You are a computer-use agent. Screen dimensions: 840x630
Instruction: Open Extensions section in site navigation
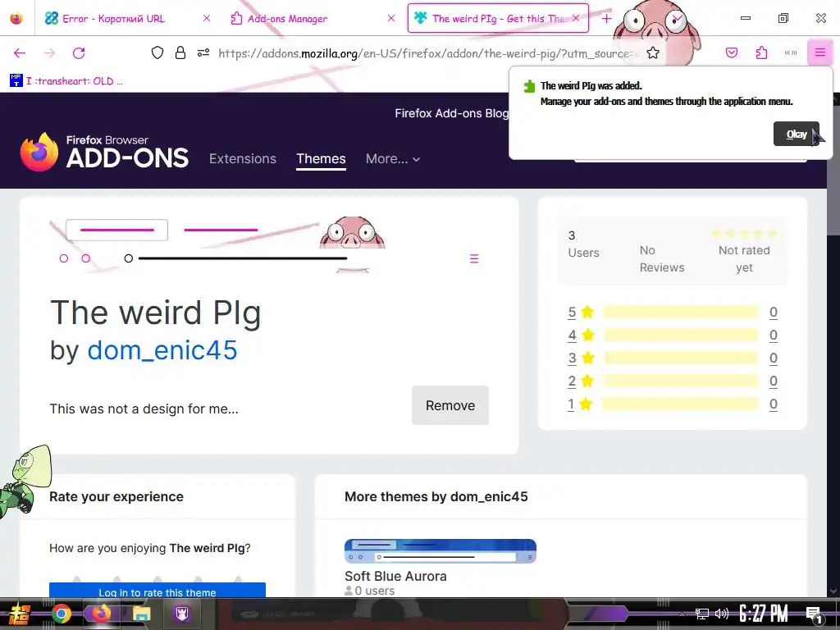tap(243, 158)
